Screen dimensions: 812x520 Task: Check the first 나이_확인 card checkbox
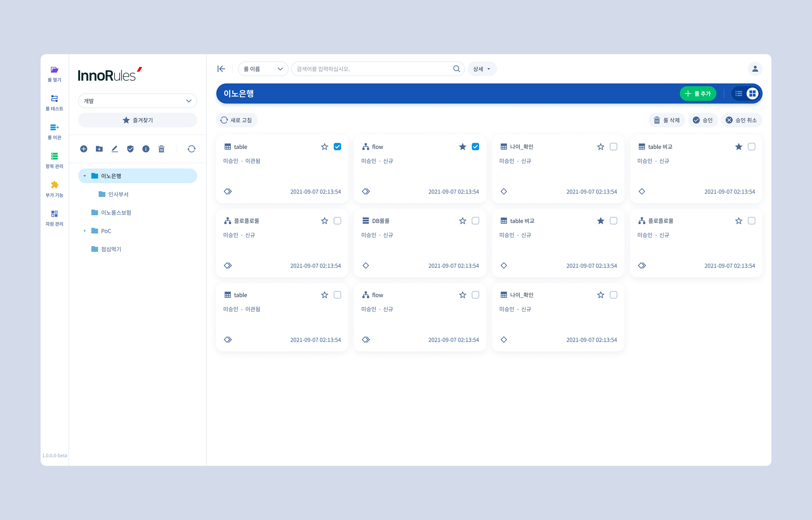point(613,147)
